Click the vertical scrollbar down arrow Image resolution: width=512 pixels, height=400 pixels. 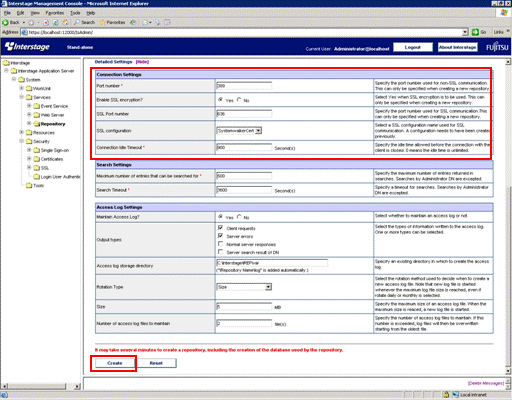pos(508,371)
